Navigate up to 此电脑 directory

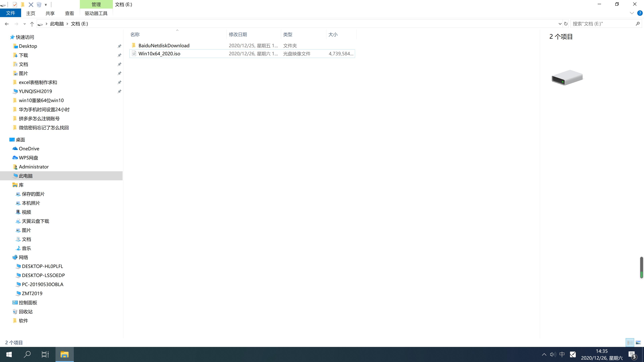point(57,23)
